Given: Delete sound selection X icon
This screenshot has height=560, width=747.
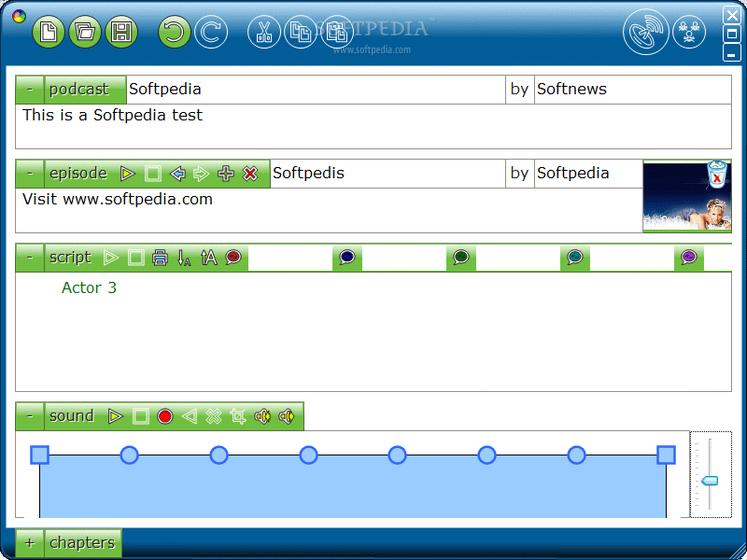Looking at the screenshot, I should [x=214, y=416].
